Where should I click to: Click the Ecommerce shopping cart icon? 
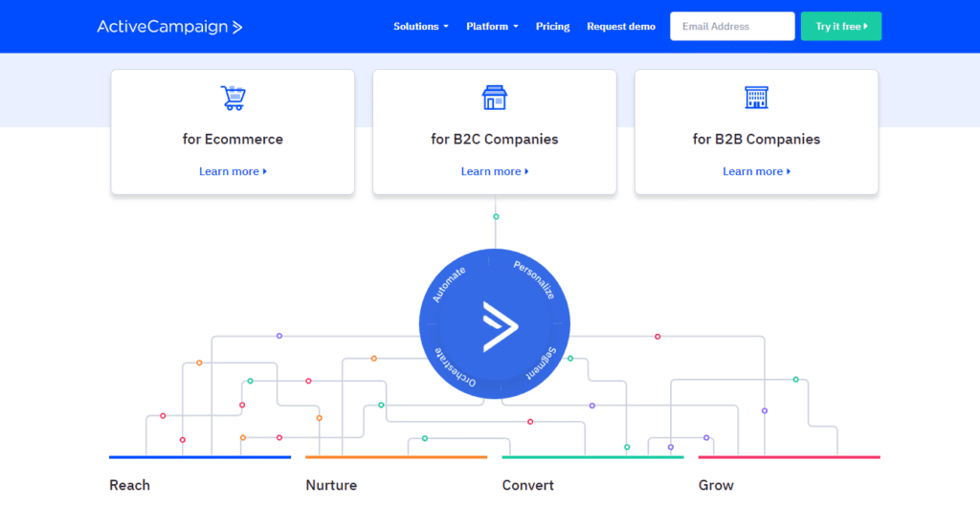pyautogui.click(x=234, y=99)
